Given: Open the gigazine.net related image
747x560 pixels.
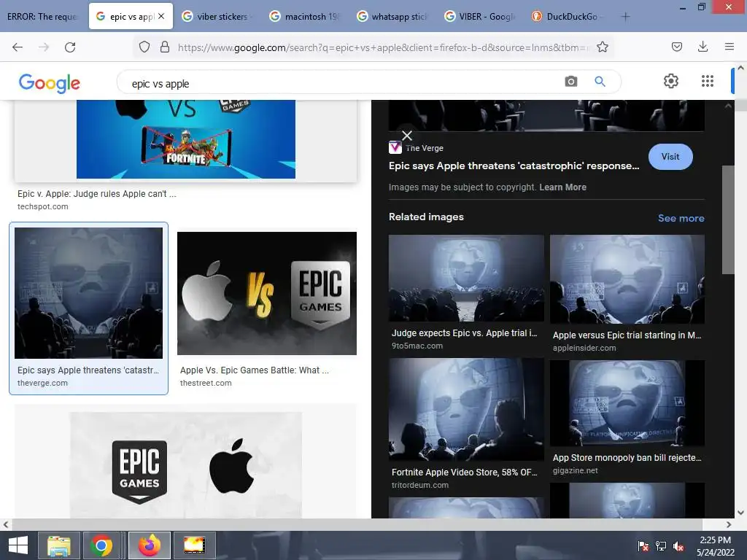Looking at the screenshot, I should coord(627,403).
